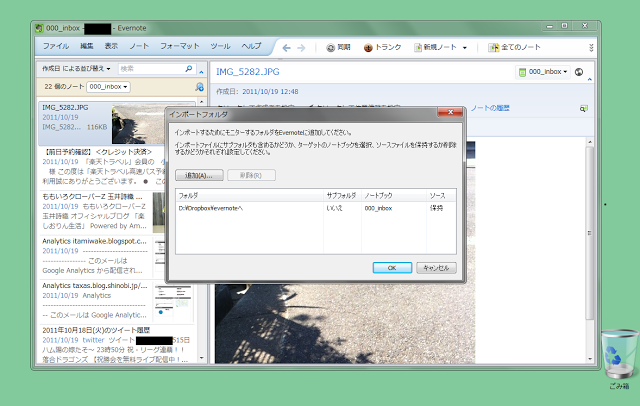Viewport: 640px width, 406px height.
Task: Open the ツール menu
Action: (x=220, y=46)
